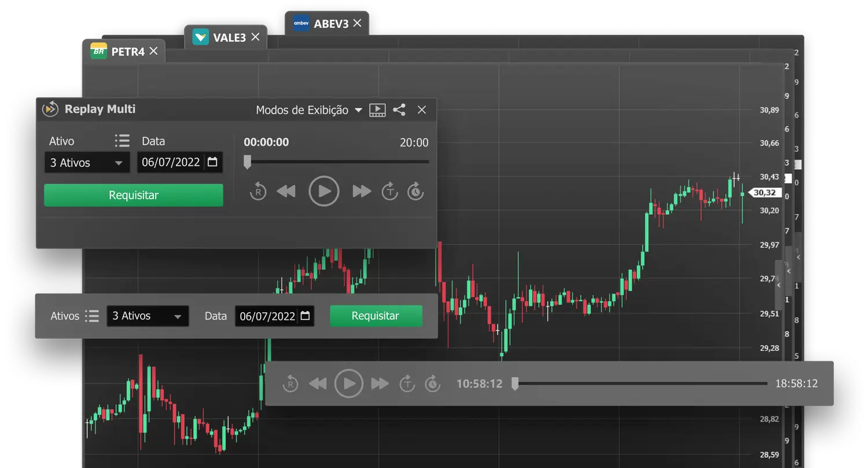Close the PETR4 tab

tap(153, 52)
